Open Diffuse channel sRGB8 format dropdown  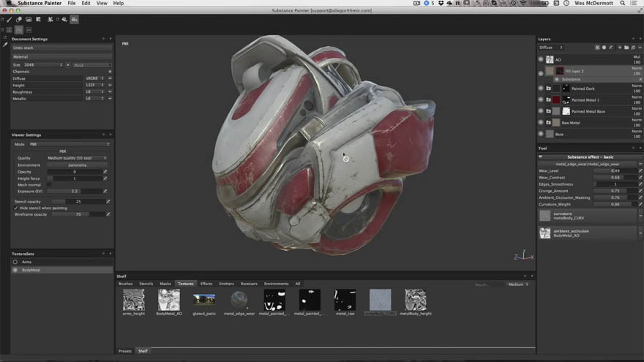[94, 78]
